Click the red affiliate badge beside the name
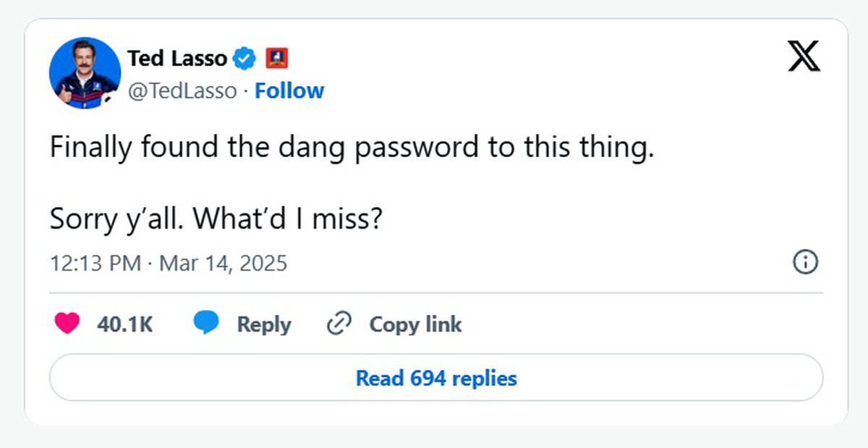The width and height of the screenshot is (868, 448). click(x=277, y=58)
